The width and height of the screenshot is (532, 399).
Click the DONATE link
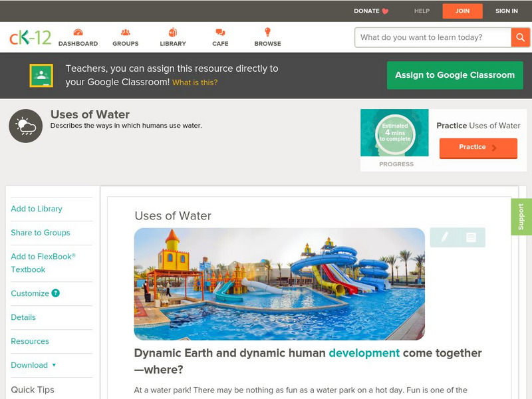pos(371,11)
